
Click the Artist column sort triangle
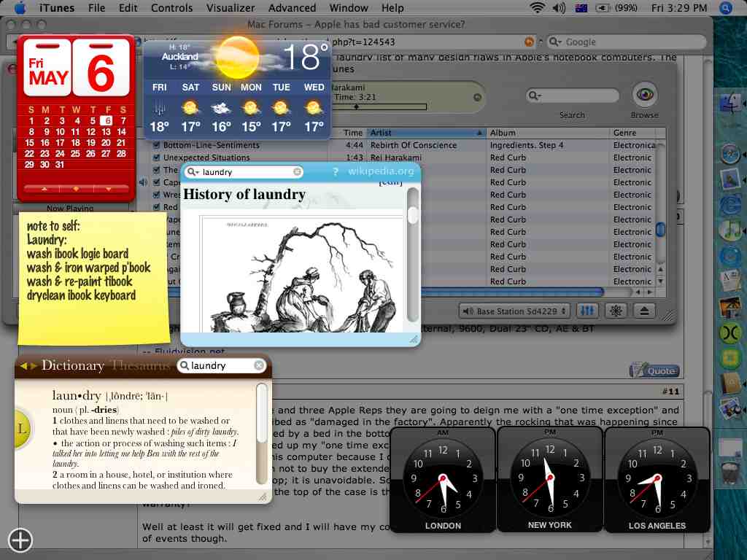pyautogui.click(x=480, y=133)
